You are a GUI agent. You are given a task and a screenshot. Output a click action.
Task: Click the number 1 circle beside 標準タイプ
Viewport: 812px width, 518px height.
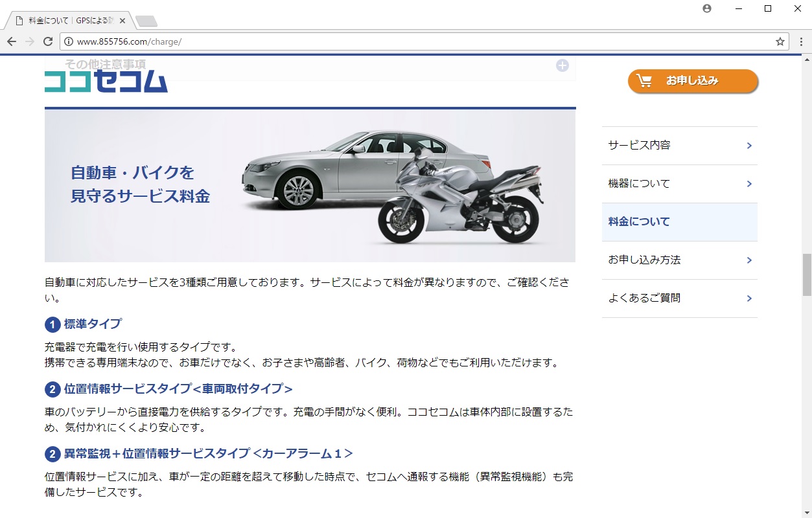click(52, 324)
